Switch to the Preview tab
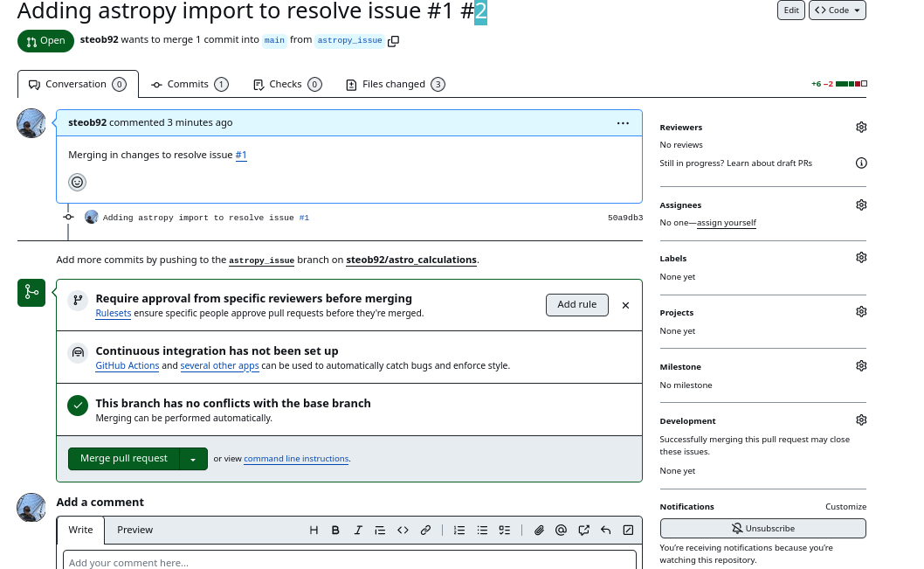 point(135,530)
